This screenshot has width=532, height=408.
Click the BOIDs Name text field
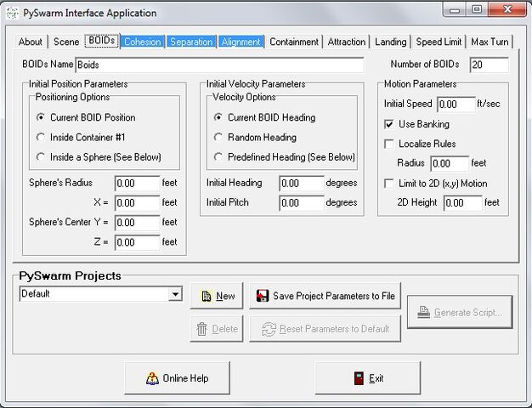pos(219,65)
